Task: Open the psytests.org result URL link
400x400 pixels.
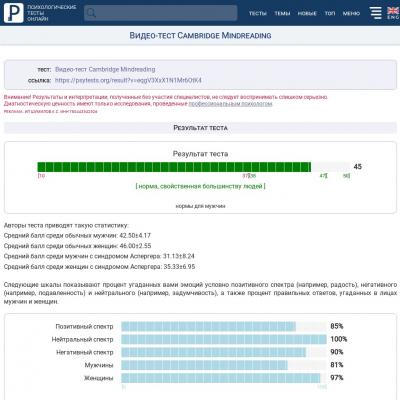Action: coord(128,80)
